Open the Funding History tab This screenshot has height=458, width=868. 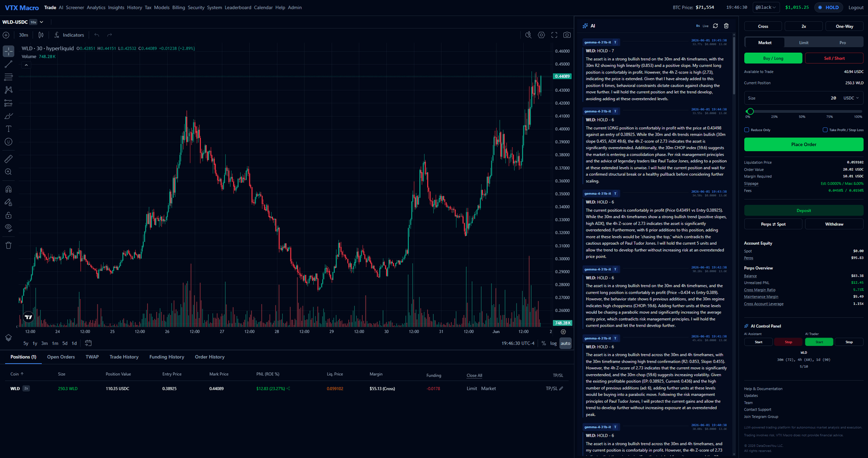click(167, 357)
